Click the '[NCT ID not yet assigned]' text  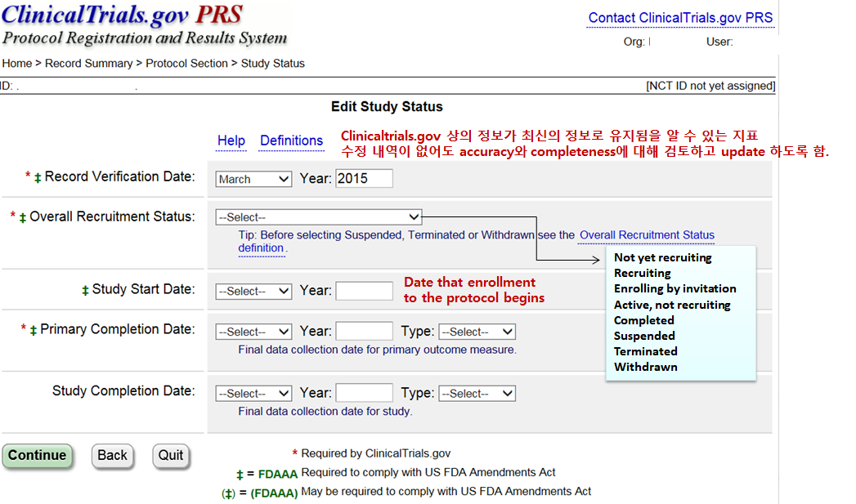click(710, 86)
